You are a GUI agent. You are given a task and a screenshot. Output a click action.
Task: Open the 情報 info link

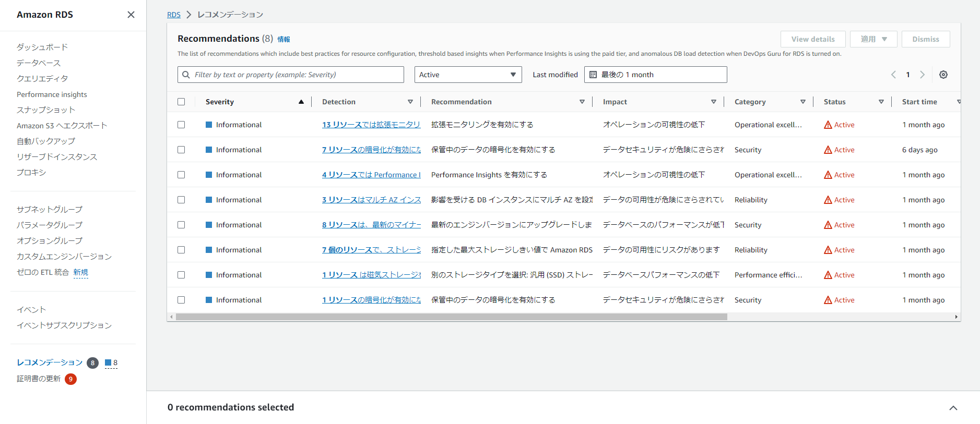284,39
